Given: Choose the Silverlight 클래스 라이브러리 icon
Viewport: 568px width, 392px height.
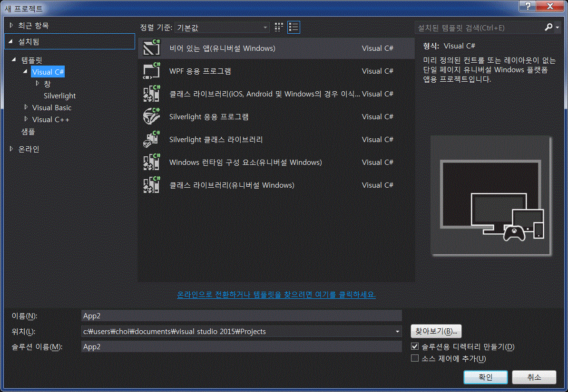Looking at the screenshot, I should pyautogui.click(x=152, y=139).
